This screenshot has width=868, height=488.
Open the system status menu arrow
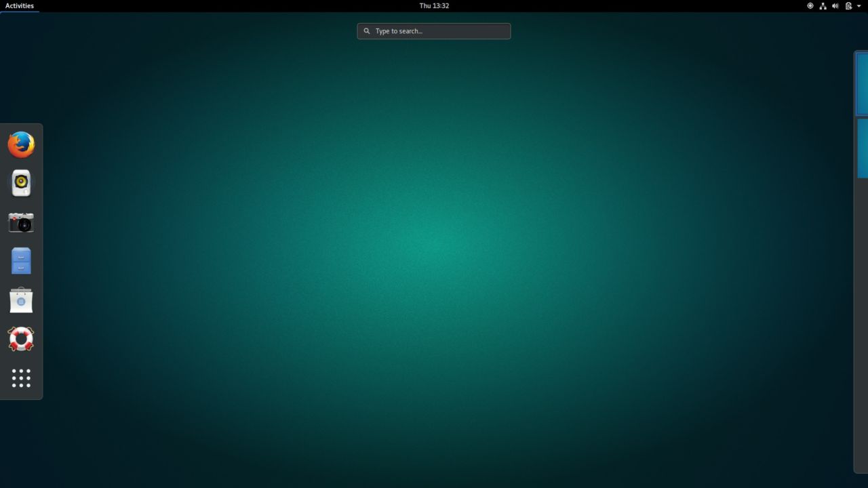pos(859,5)
